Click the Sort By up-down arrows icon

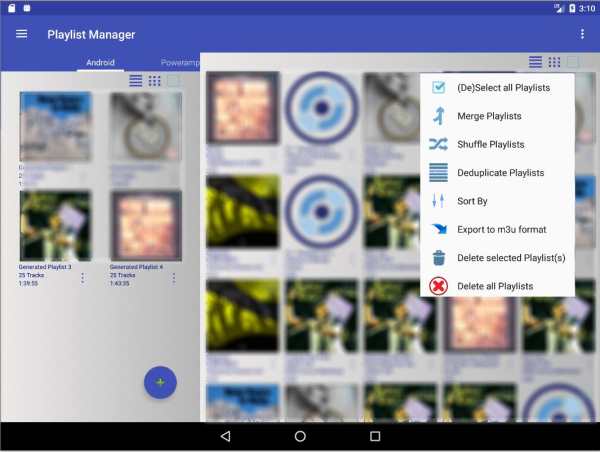[439, 201]
